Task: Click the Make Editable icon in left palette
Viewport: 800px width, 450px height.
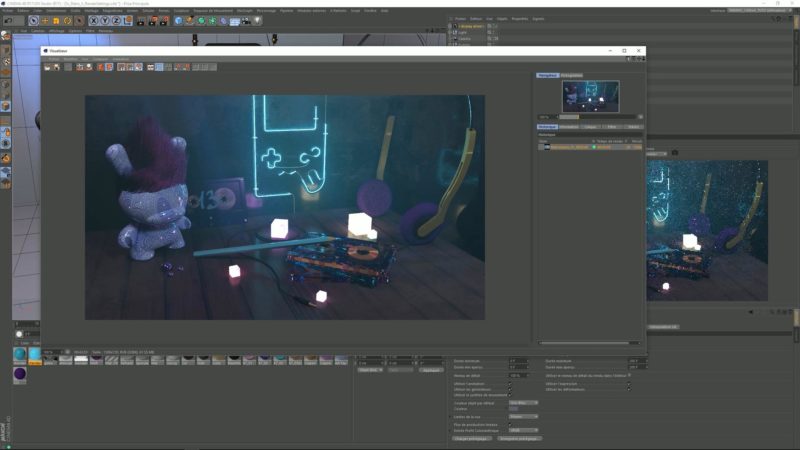Action: [x=6, y=37]
